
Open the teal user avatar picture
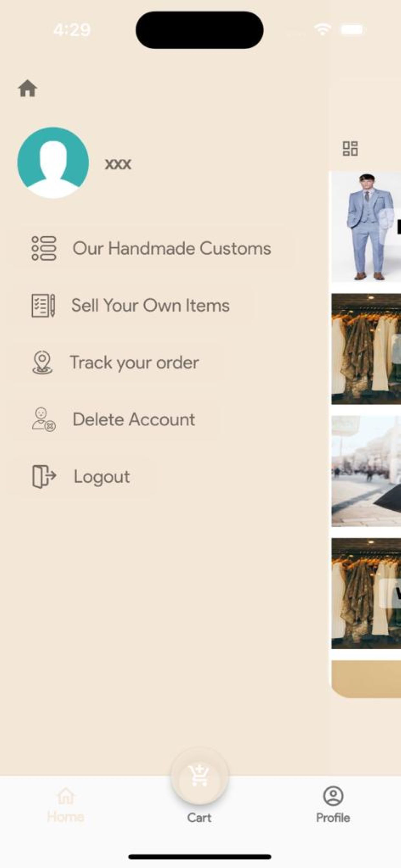coord(53,162)
